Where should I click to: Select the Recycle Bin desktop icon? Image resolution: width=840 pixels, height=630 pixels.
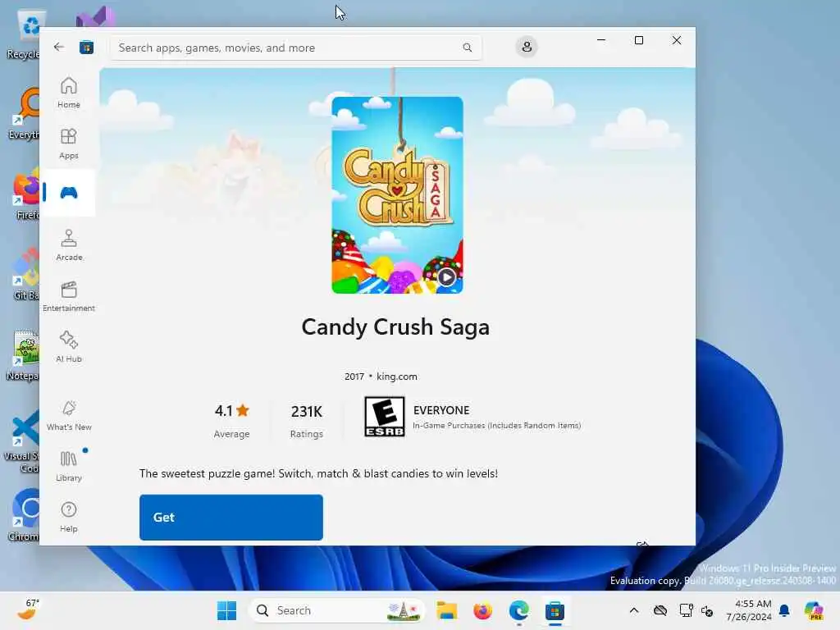click(x=24, y=33)
